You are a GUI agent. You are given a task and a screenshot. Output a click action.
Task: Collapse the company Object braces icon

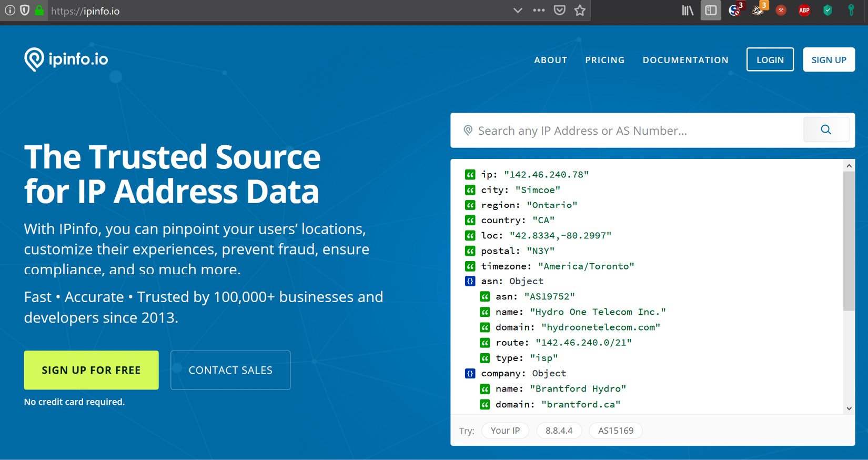470,374
